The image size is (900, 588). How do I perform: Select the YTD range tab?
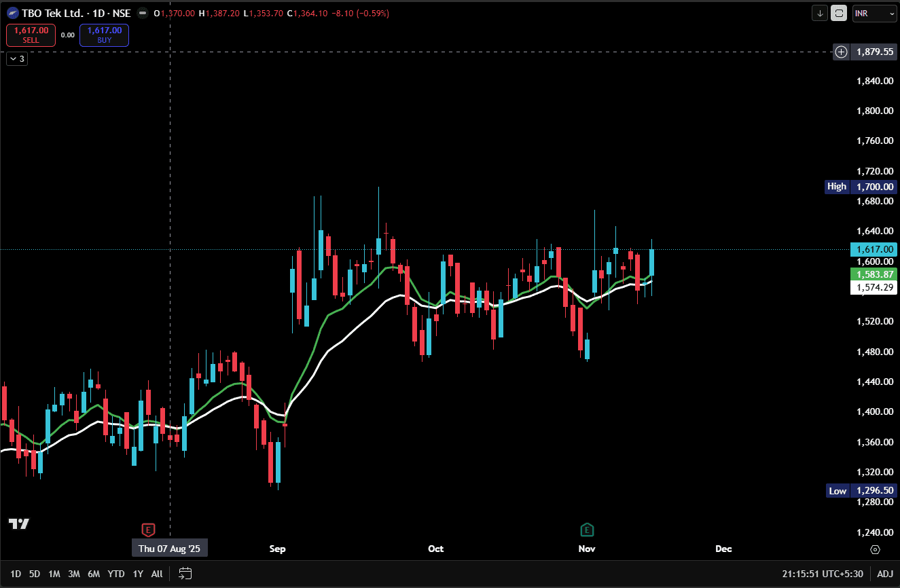[x=116, y=574]
